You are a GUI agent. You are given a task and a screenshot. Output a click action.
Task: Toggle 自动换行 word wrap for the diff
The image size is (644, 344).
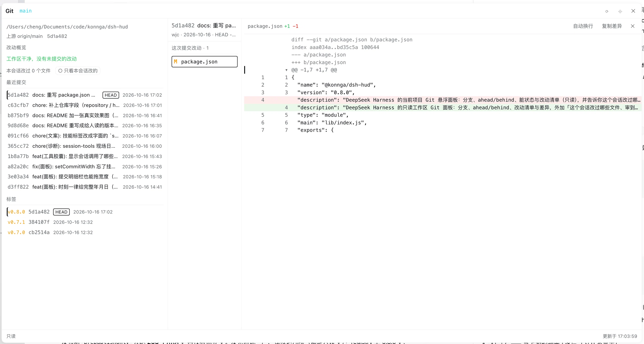pos(583,26)
